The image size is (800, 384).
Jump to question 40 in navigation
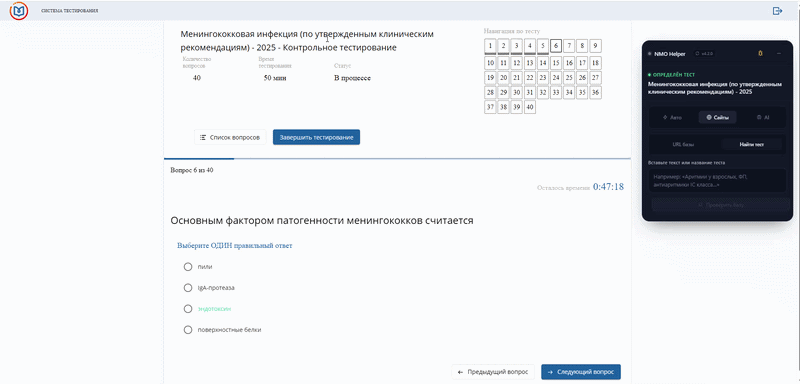(530, 107)
